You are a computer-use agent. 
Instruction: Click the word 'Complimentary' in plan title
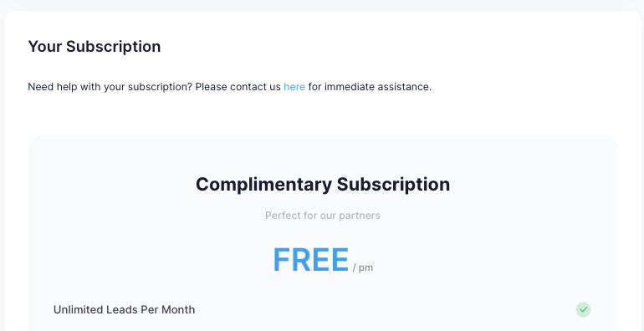click(x=263, y=185)
